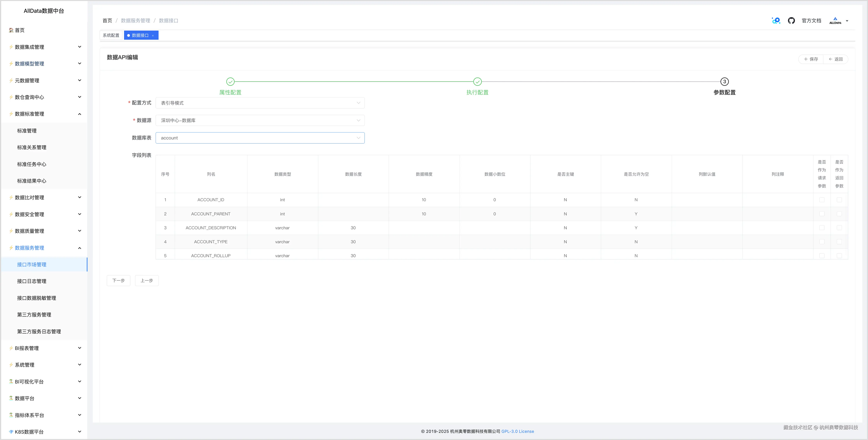Click the lightning icon beside 数据模型管理
This screenshot has height=440, width=868.
click(11, 64)
